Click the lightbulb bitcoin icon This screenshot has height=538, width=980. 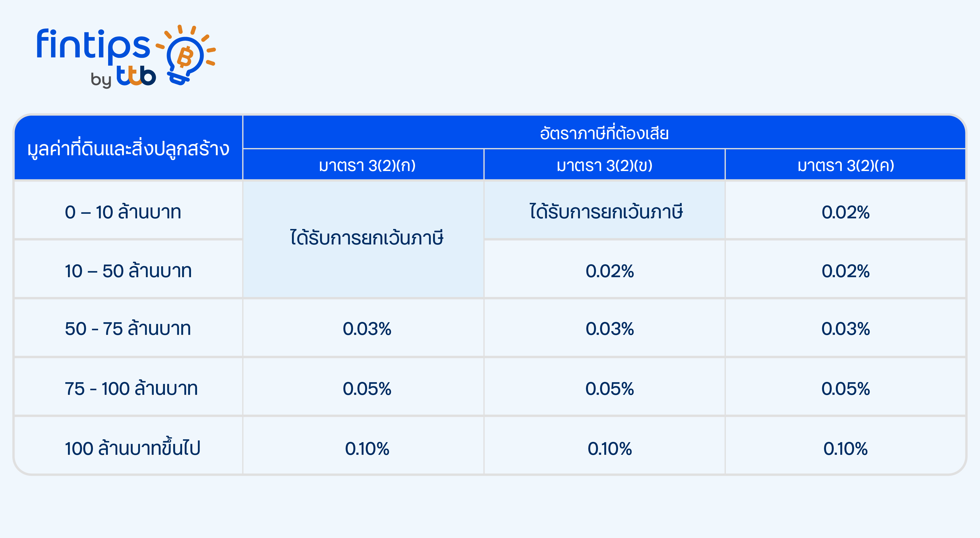[186, 55]
